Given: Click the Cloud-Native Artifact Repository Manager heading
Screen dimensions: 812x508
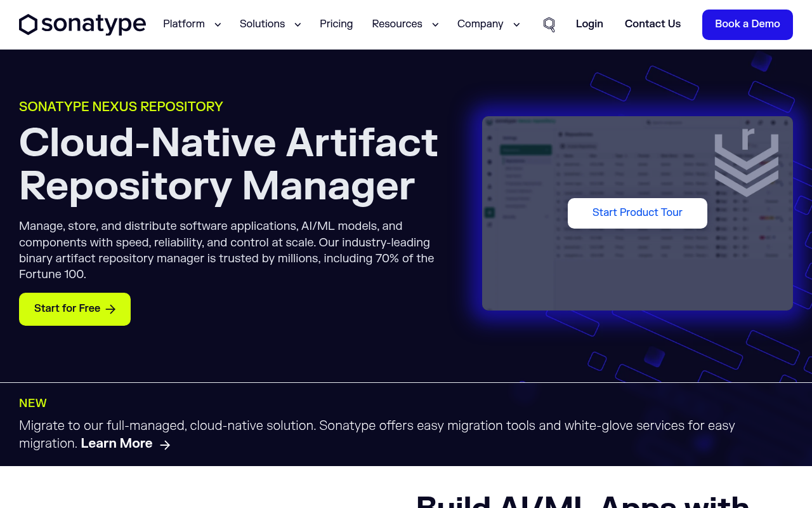Looking at the screenshot, I should 228,165.
